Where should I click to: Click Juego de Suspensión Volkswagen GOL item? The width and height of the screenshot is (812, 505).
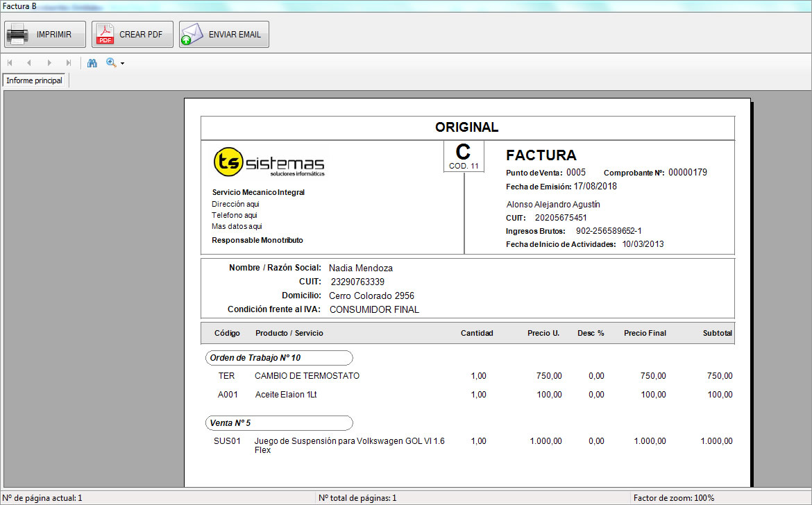pyautogui.click(x=350, y=445)
